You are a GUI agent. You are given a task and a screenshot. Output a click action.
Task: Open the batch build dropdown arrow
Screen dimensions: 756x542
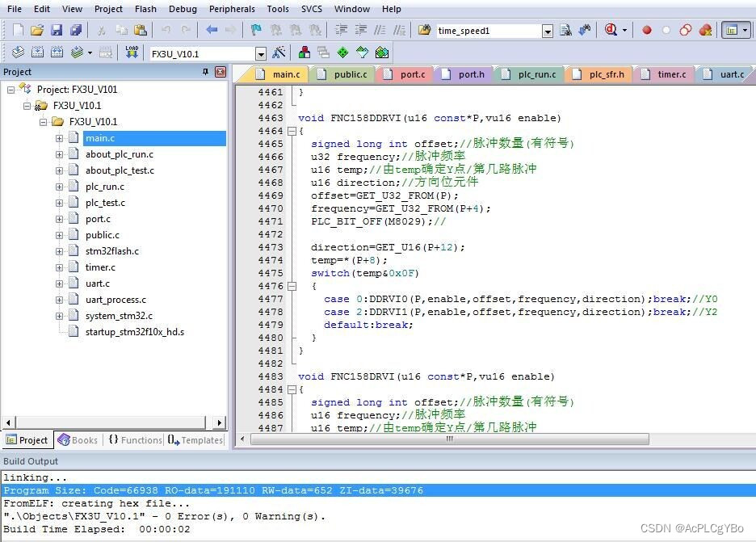[90, 53]
